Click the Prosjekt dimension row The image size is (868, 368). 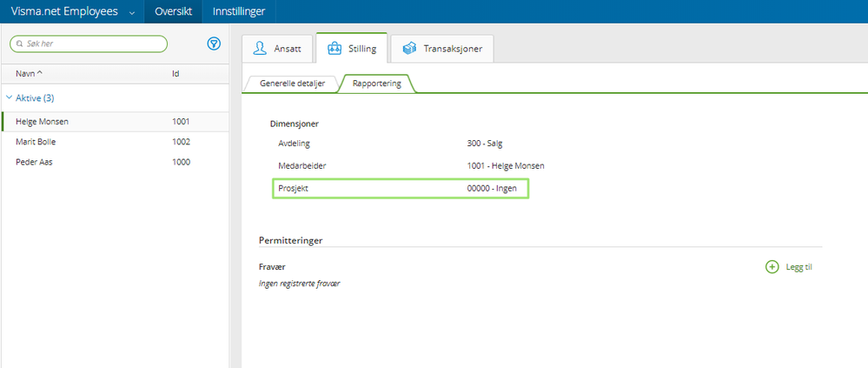click(x=400, y=187)
